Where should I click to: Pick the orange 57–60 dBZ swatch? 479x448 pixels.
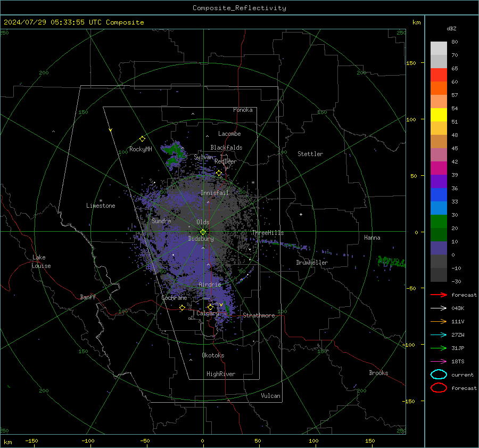click(439, 88)
